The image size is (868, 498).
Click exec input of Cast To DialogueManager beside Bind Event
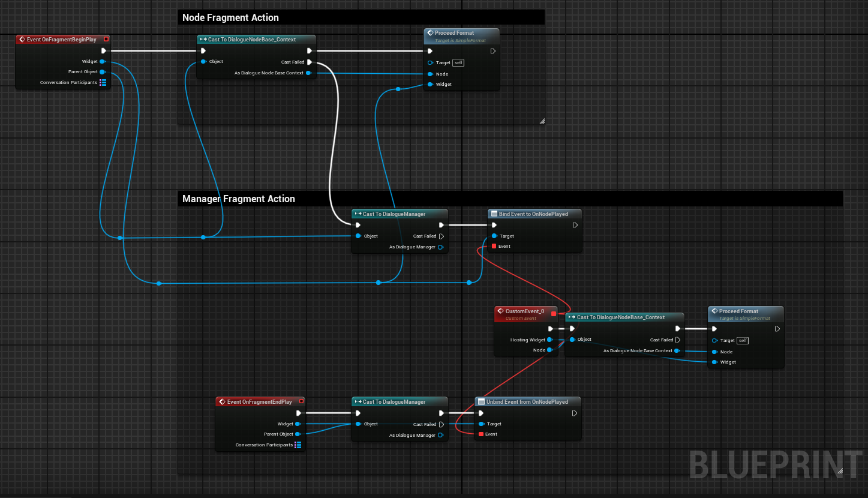358,226
